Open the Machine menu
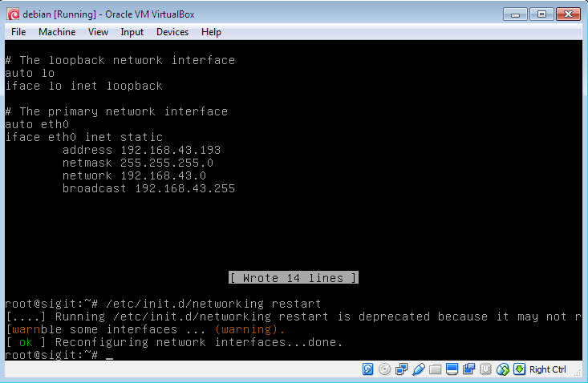The image size is (588, 383). tap(57, 32)
